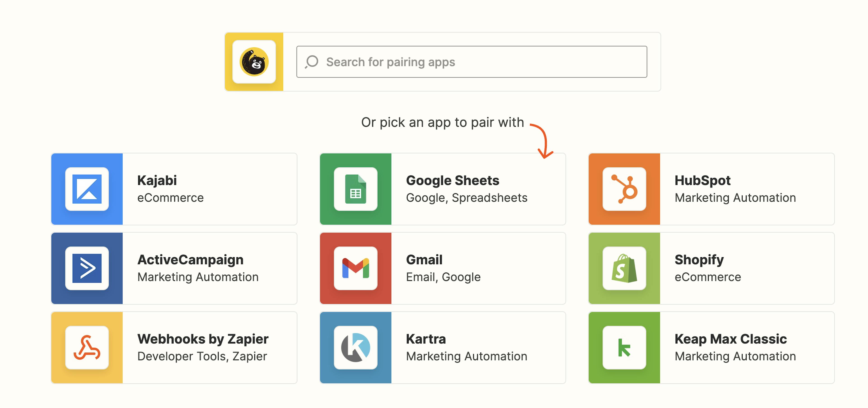Select the Kajabi app name
The width and height of the screenshot is (868, 408).
[157, 180]
